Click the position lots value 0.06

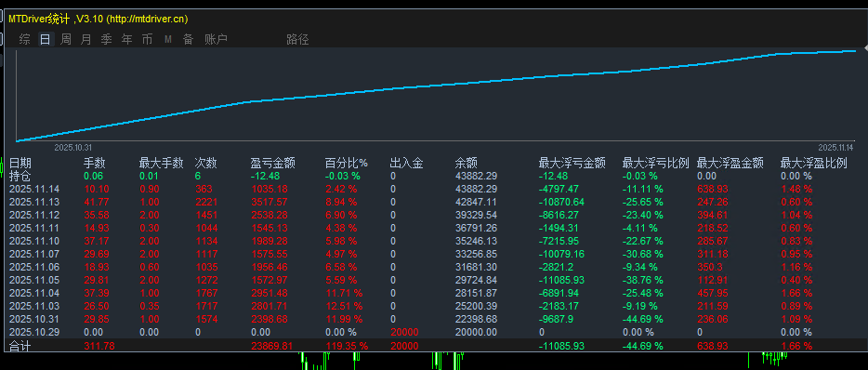pyautogui.click(x=93, y=176)
